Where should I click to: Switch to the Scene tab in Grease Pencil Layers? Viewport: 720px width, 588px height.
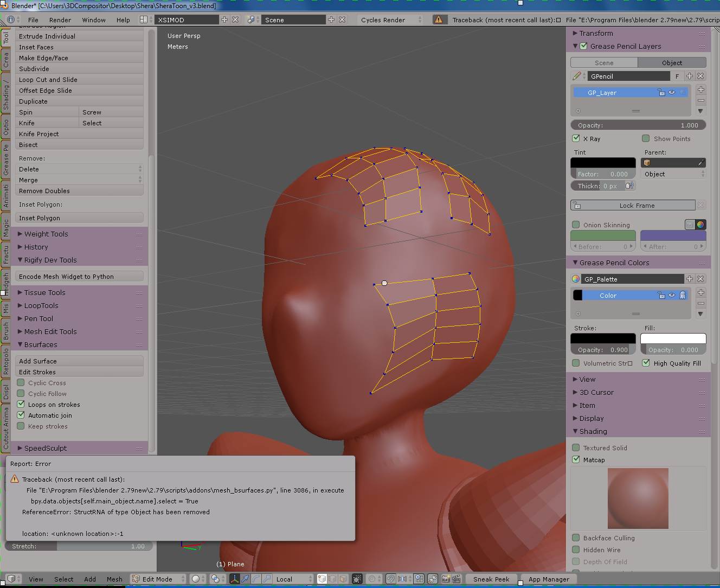[x=604, y=62]
